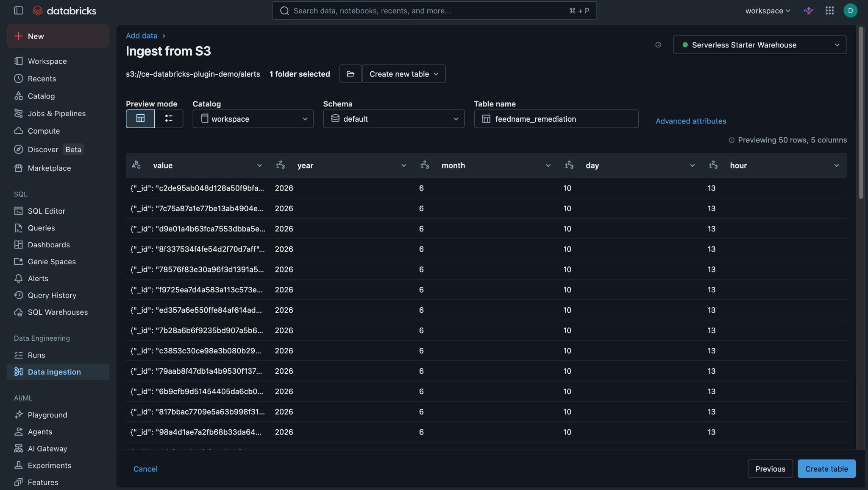This screenshot has height=490, width=868.
Task: Click the Alerts bell icon
Action: coord(19,278)
